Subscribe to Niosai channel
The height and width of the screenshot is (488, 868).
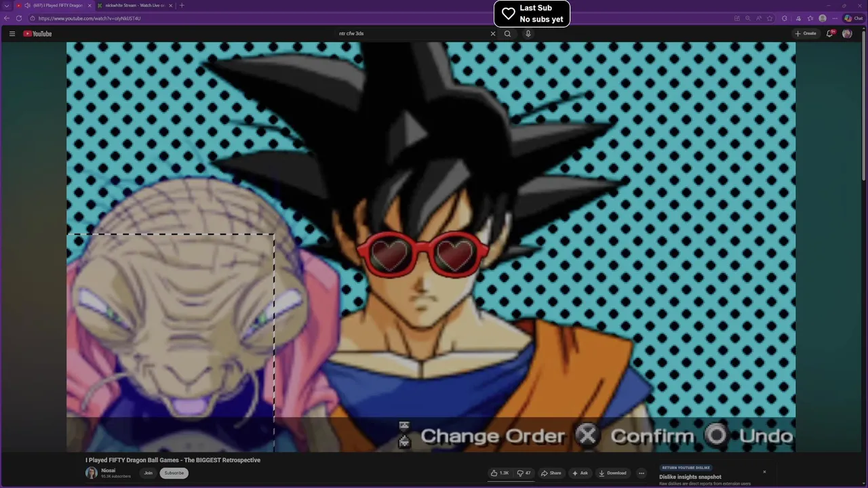click(174, 473)
